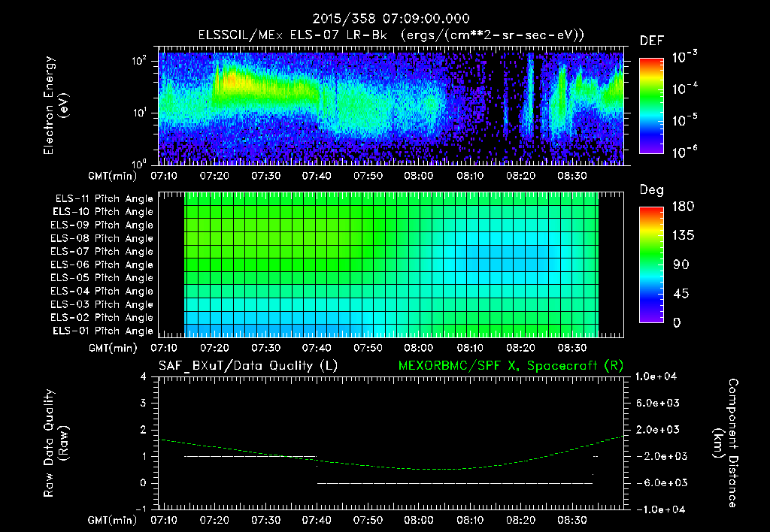
Task: Click the ELS-10 Pitch Angle row label
Action: click(103, 212)
